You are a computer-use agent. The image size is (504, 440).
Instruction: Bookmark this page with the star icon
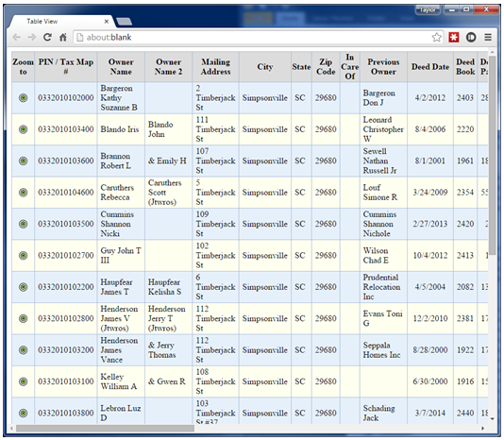[x=436, y=38]
